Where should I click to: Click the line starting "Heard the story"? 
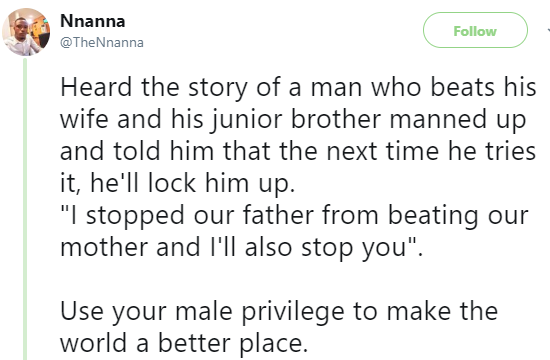pyautogui.click(x=298, y=88)
